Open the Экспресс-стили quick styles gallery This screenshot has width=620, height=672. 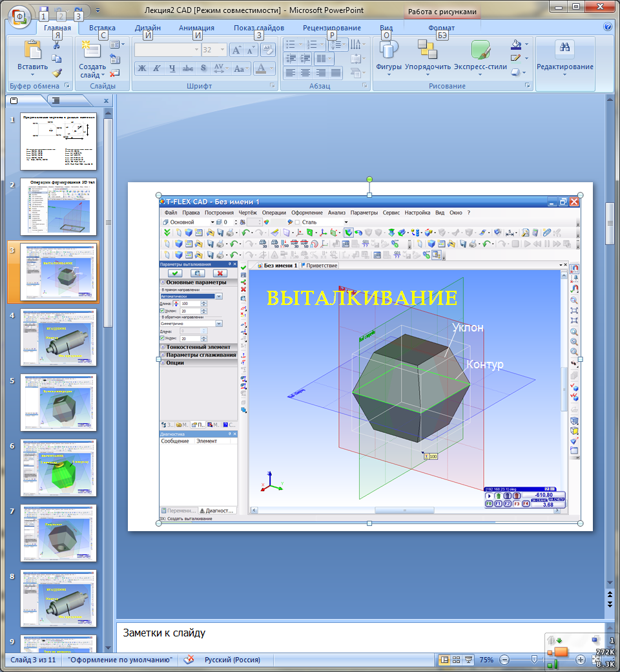pyautogui.click(x=480, y=57)
